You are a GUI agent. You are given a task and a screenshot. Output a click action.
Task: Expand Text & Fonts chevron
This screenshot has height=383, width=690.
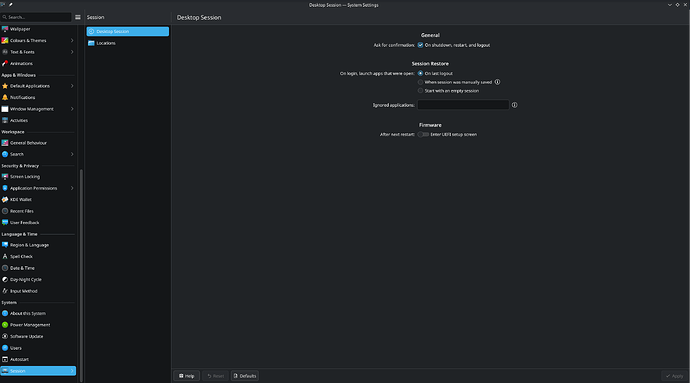coord(72,52)
